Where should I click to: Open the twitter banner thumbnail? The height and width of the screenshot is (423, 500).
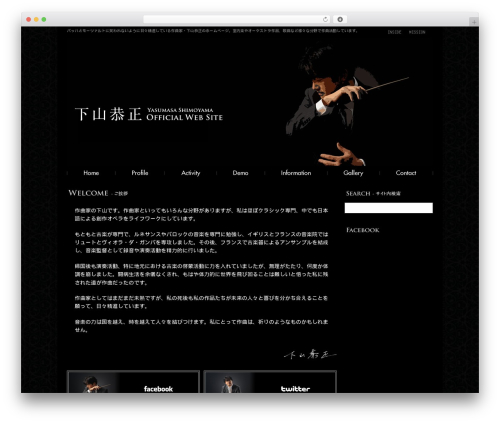(270, 382)
